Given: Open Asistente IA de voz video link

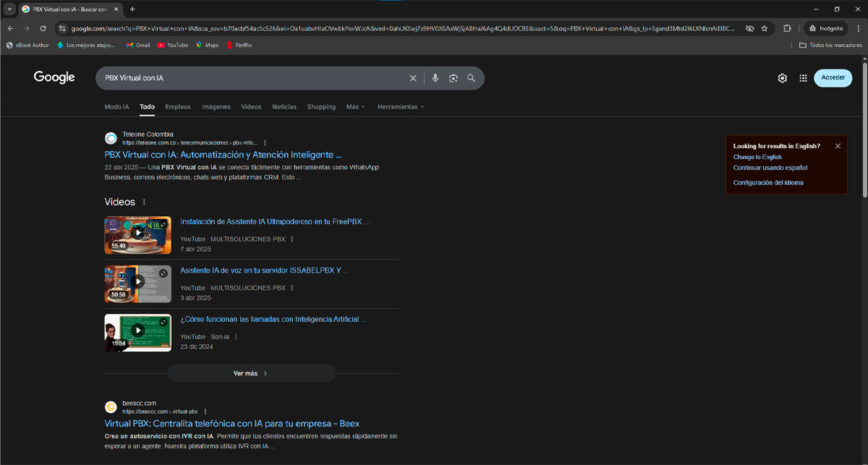Looking at the screenshot, I should coord(265,270).
